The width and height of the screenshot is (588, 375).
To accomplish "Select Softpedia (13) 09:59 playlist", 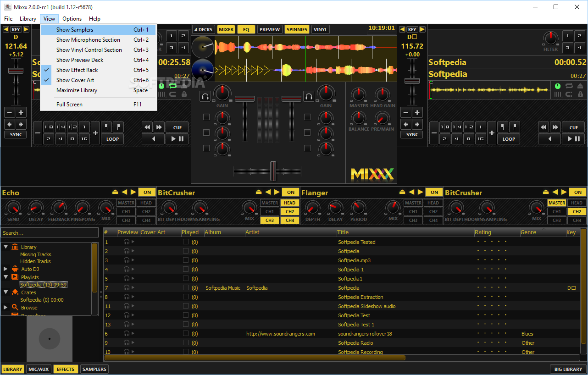I will coord(44,285).
